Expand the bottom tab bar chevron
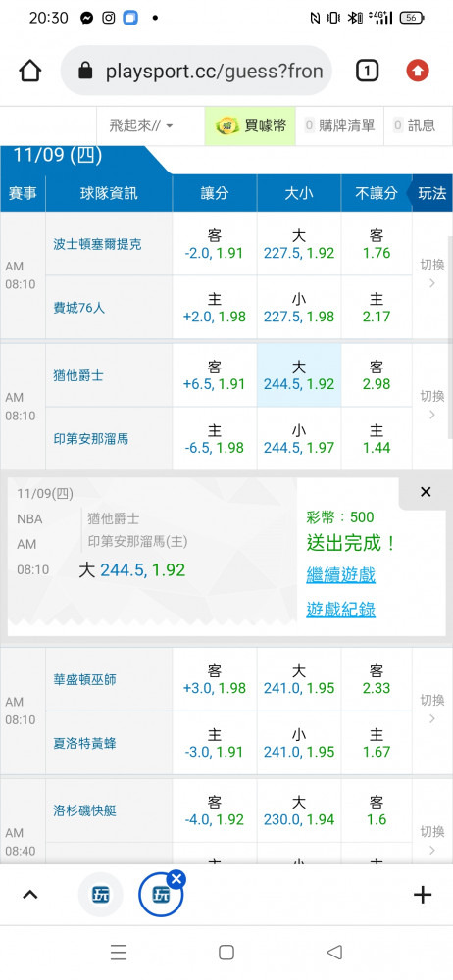 coord(29,895)
